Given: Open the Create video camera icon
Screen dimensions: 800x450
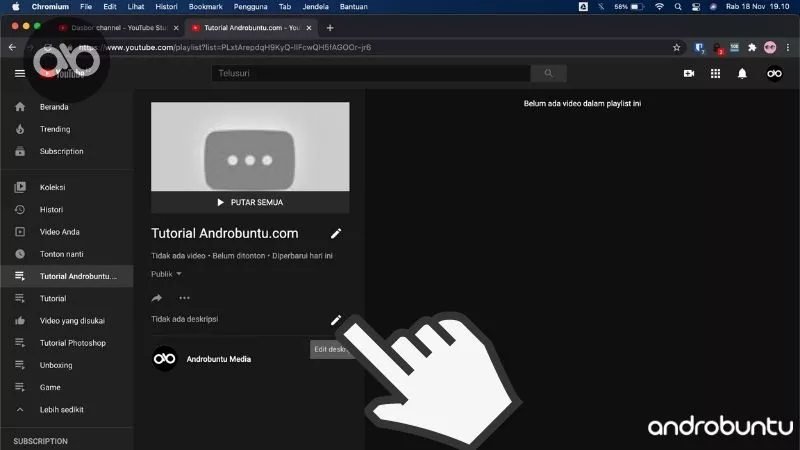Looking at the screenshot, I should click(689, 73).
